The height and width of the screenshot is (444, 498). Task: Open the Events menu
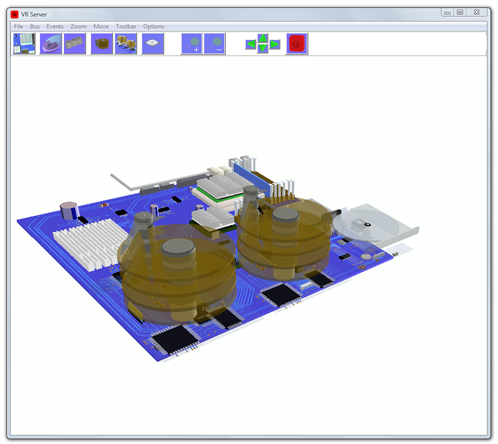(x=55, y=26)
